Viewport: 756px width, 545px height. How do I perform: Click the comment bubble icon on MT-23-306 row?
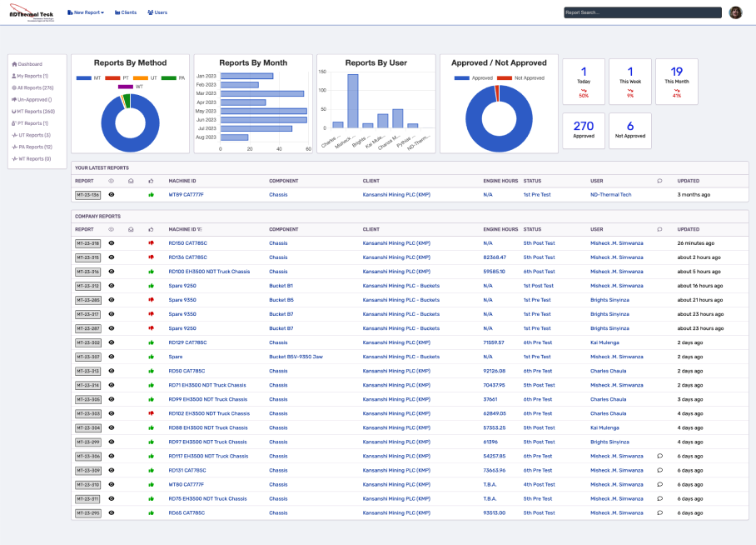pos(659,456)
